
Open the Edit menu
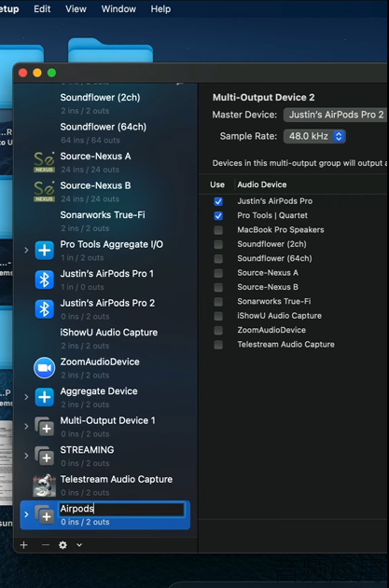[x=42, y=8]
